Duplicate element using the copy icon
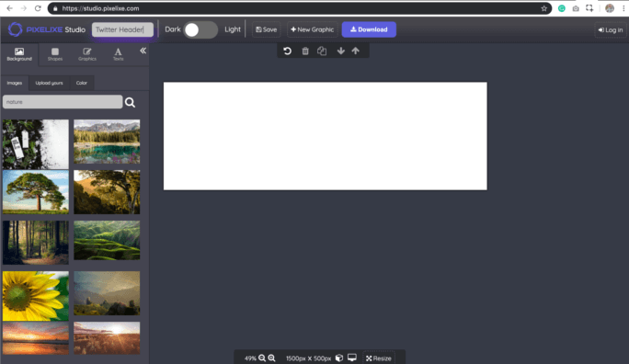The image size is (629, 364). (x=322, y=51)
